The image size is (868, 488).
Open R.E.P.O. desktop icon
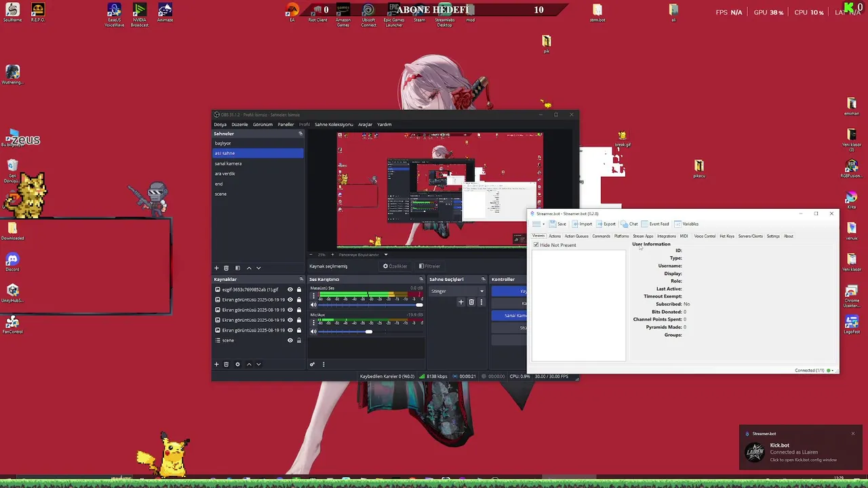point(37,12)
